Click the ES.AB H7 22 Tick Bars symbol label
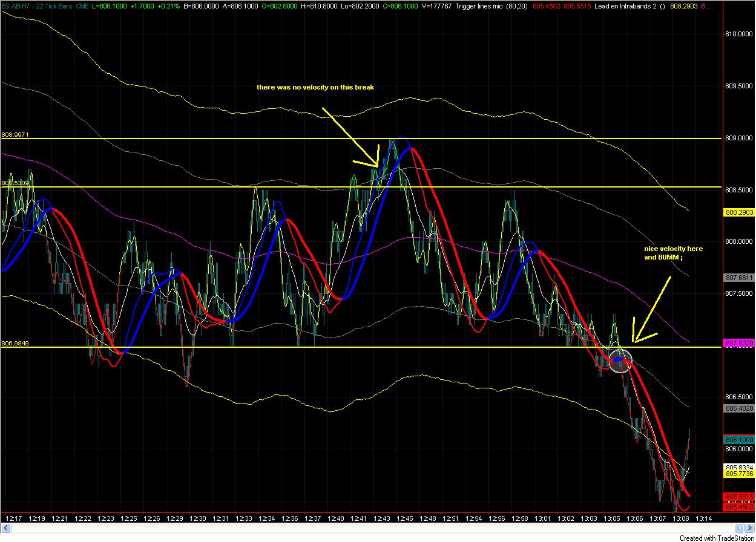756x542 pixels. [36, 5]
